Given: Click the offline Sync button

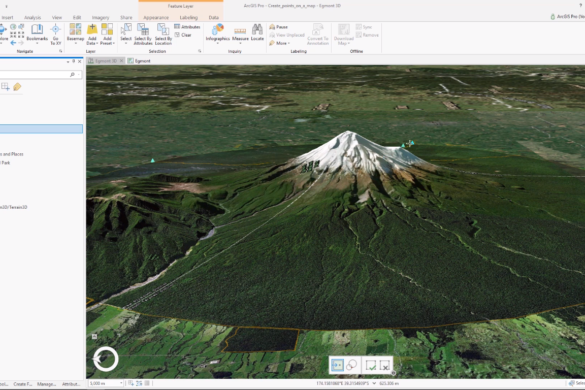Looking at the screenshot, I should (x=364, y=27).
